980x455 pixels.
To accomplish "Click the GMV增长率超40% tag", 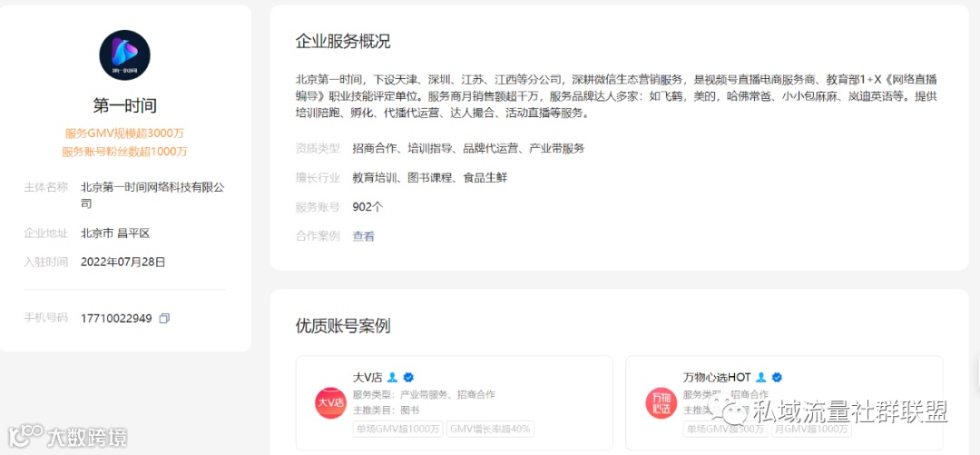I will click(490, 430).
